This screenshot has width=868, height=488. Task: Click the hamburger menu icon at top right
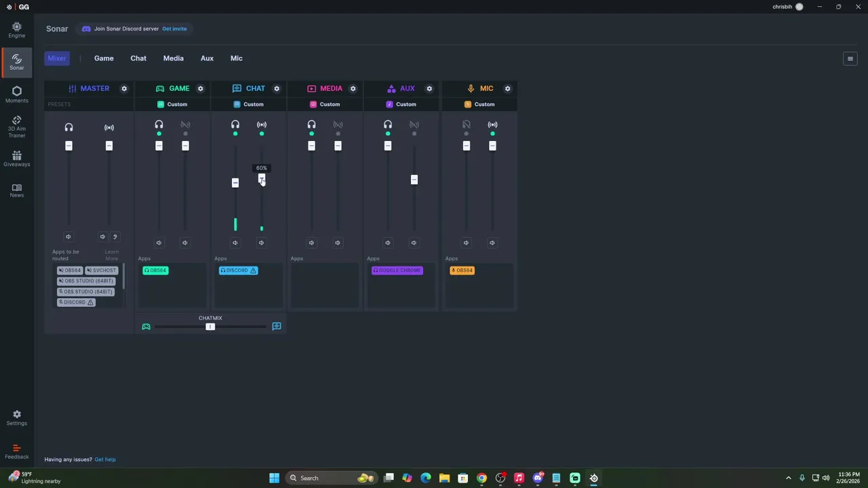(850, 59)
